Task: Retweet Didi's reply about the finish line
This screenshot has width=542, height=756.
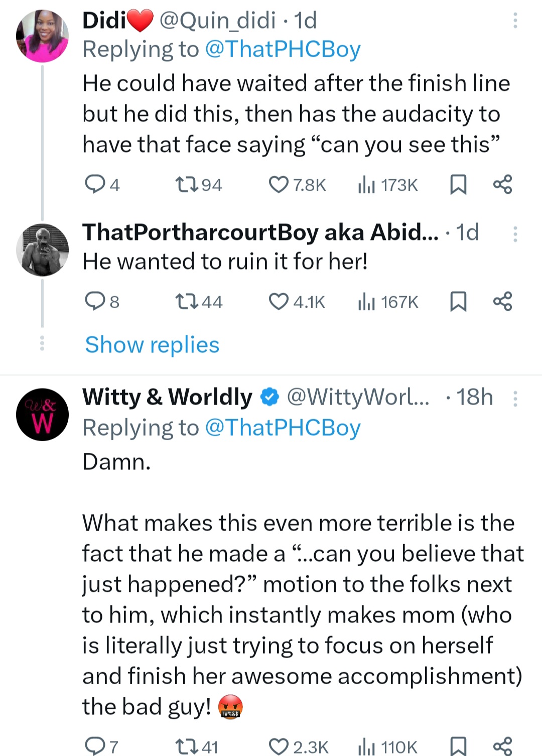Action: point(187,185)
